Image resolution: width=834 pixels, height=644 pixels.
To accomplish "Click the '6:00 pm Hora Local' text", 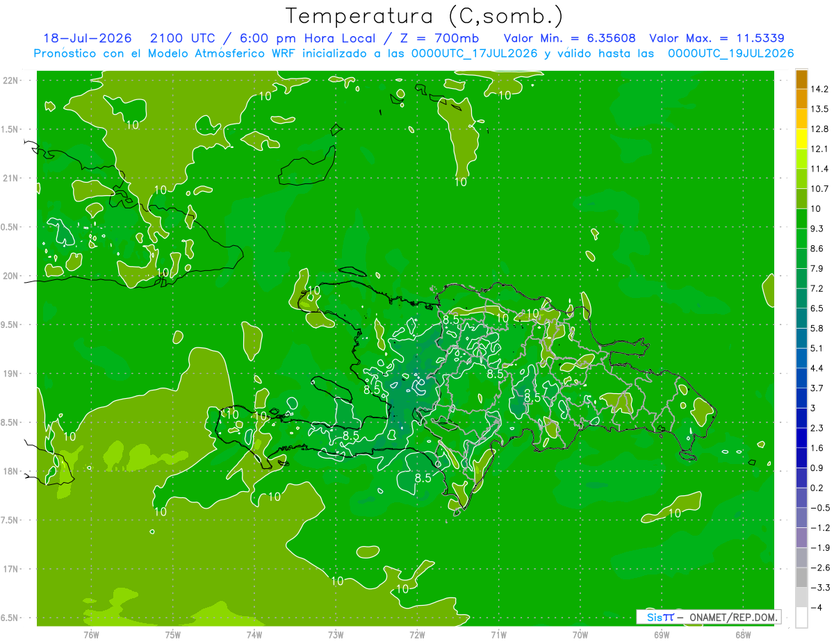I will (307, 38).
